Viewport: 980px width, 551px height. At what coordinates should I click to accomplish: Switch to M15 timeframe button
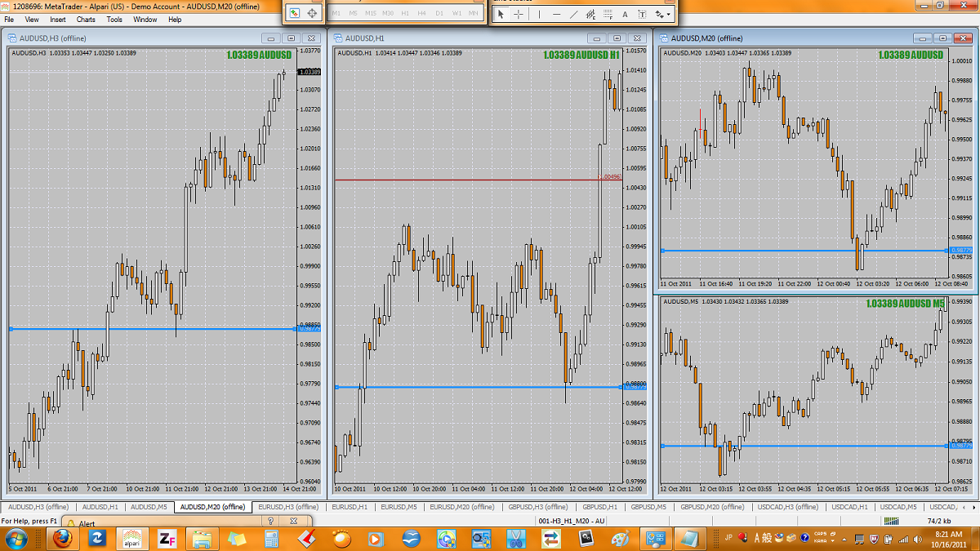point(372,14)
